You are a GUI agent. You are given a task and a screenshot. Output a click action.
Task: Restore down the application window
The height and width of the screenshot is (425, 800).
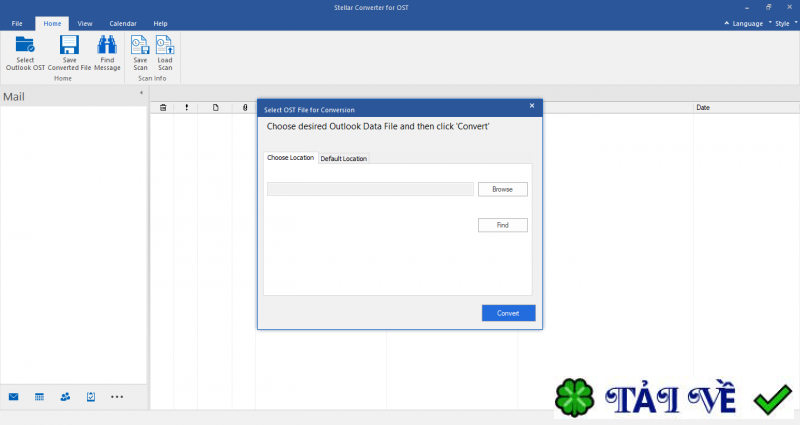click(x=768, y=8)
